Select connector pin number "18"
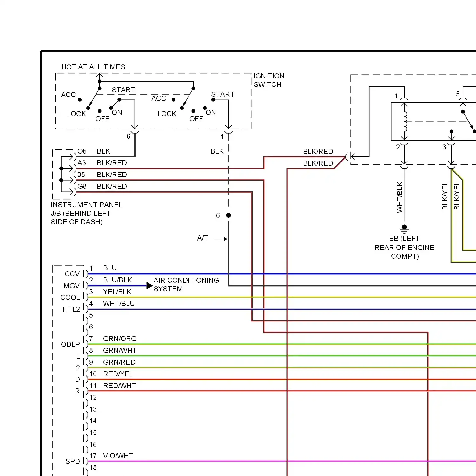Viewport: 476px width, 476px height. (93, 467)
